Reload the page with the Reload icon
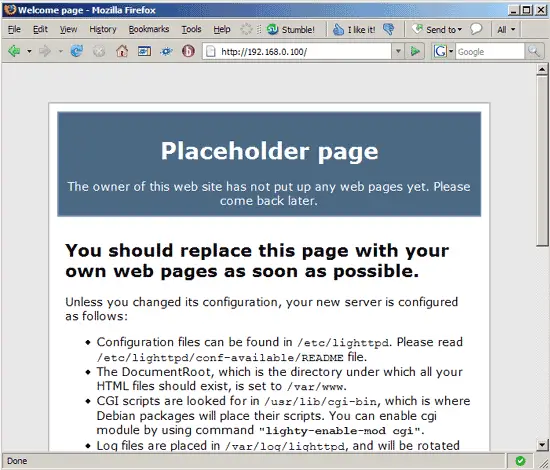550x470 pixels. click(x=76, y=51)
